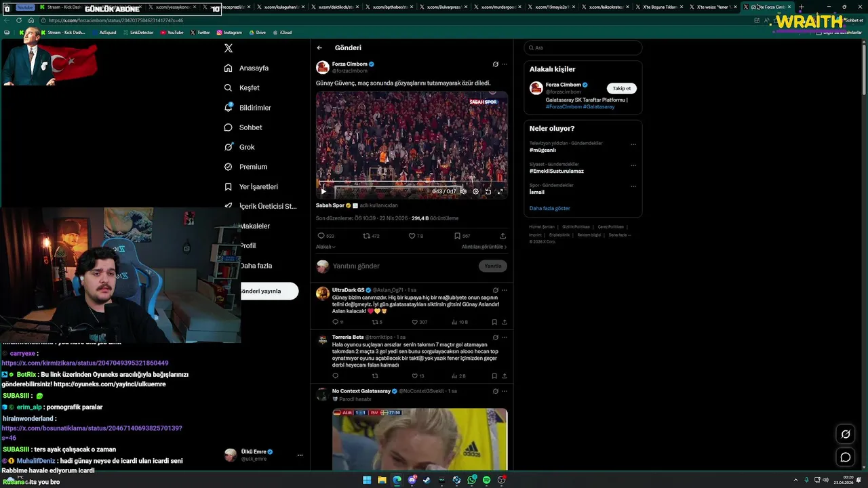This screenshot has height=488, width=868.
Task: Like the Forza Cimbom post
Action: pos(416,236)
